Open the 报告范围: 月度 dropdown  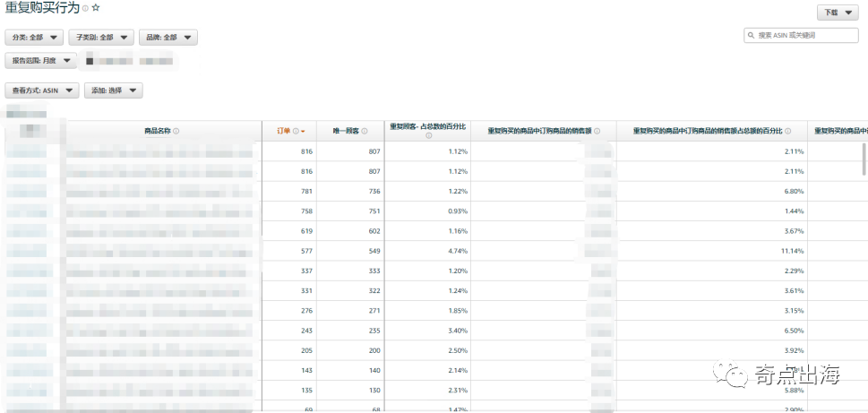tap(41, 61)
